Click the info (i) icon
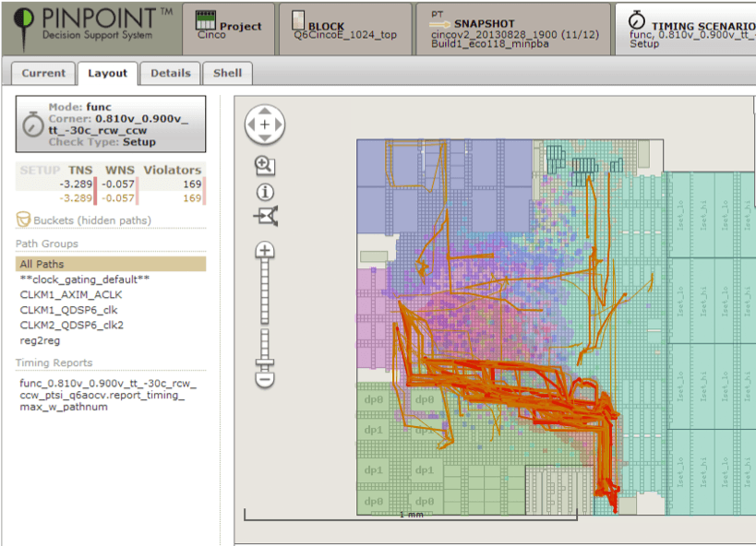Screen dimensions: 756x546 [265, 192]
